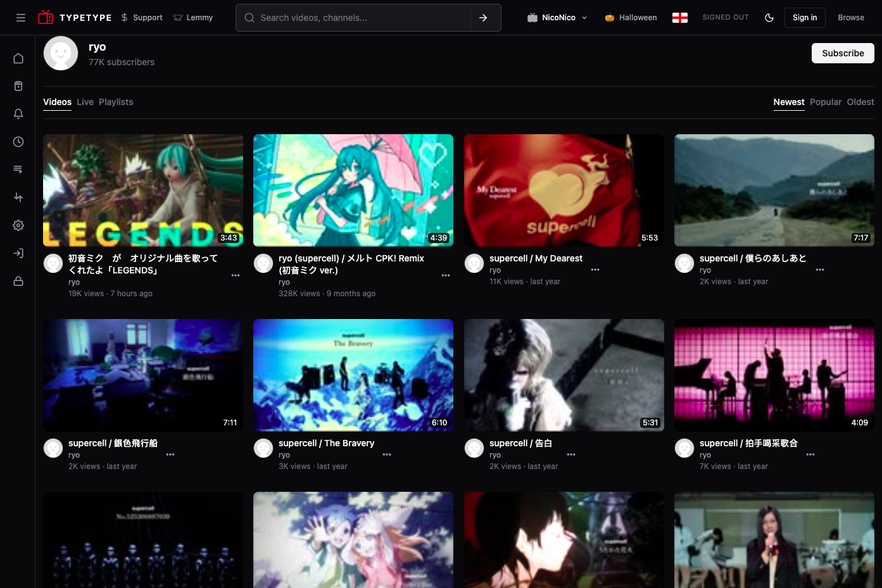The image size is (882, 588).
Task: Subscribe to the ryo channel
Action: click(x=843, y=53)
